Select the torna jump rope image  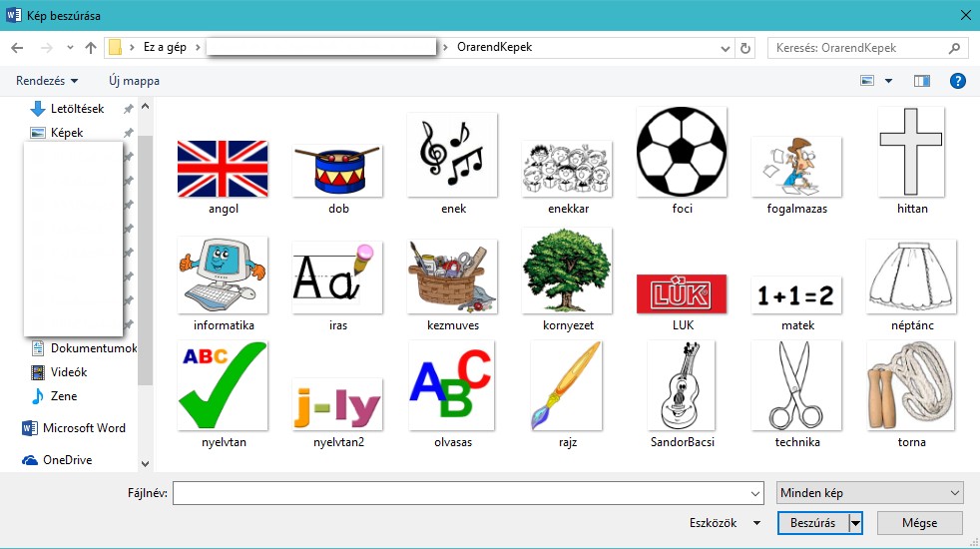(x=911, y=386)
